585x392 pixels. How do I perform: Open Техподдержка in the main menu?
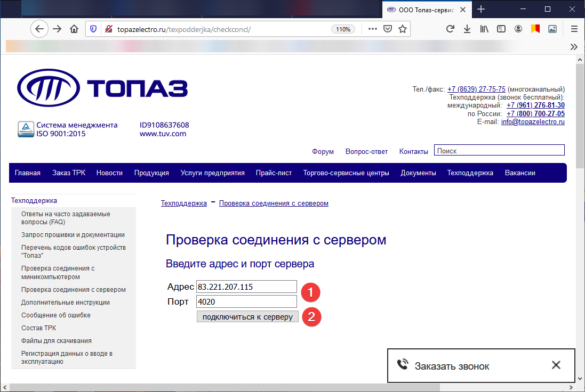[x=470, y=173]
